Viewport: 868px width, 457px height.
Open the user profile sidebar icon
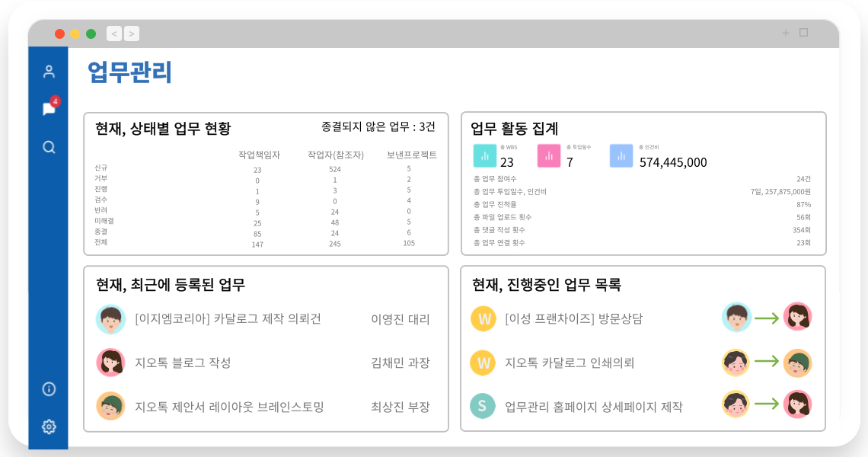(49, 72)
